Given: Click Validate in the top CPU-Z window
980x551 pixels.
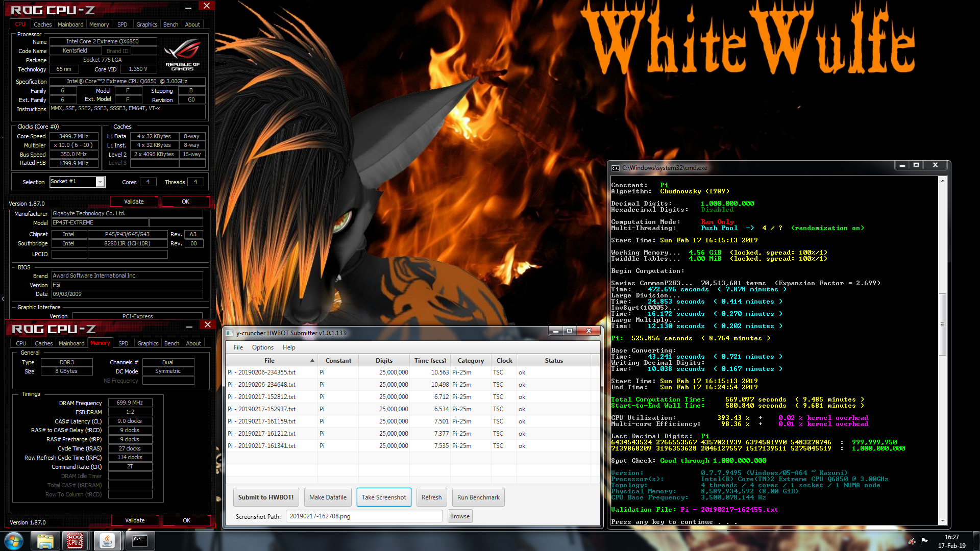Looking at the screenshot, I should click(134, 202).
